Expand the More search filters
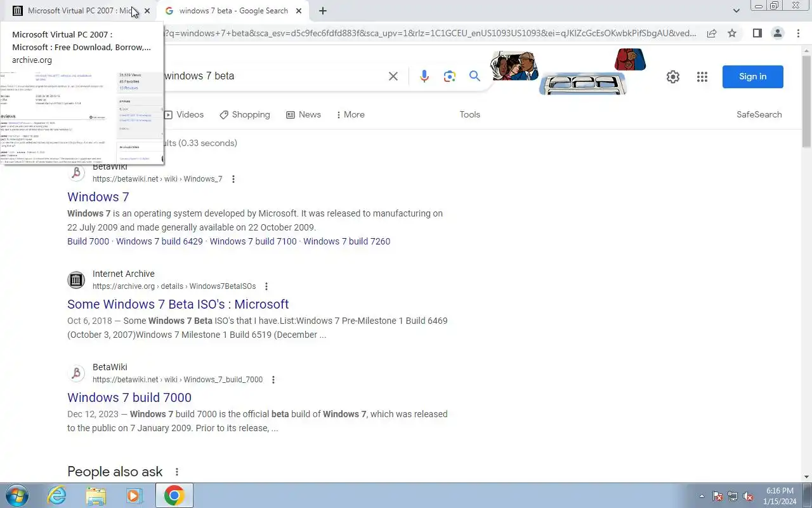Screen dimensions: 812x508 350,114
